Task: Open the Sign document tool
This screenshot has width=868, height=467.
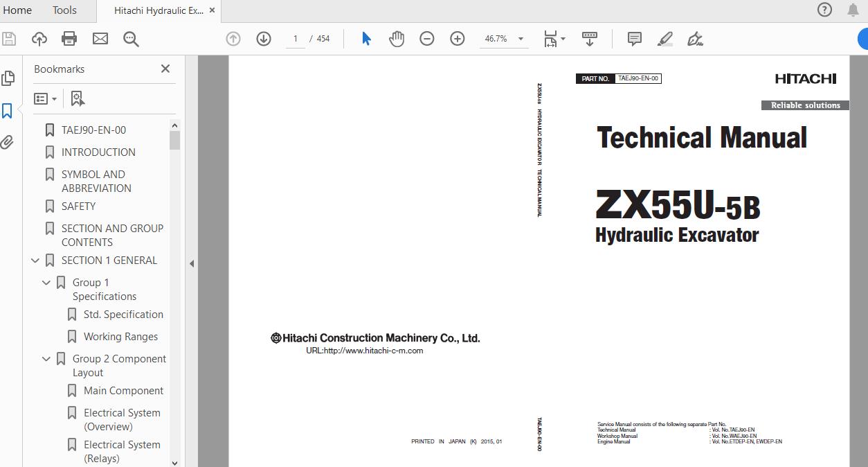Action: (x=696, y=39)
